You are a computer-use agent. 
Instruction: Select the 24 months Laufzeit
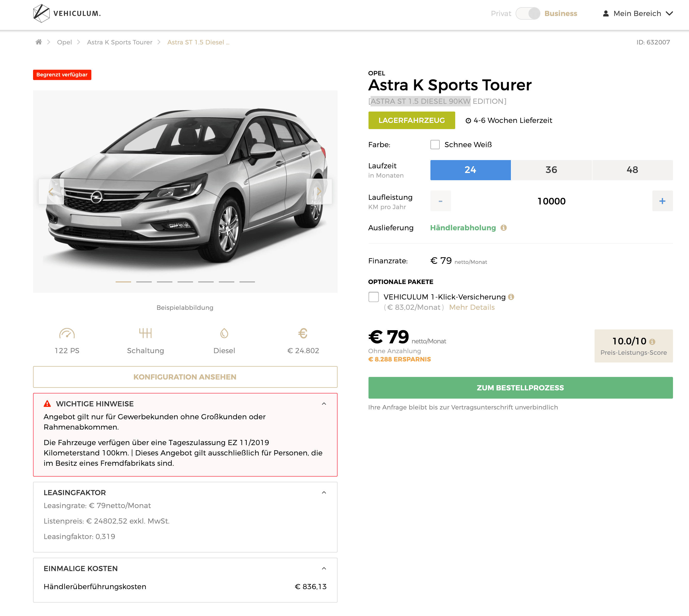tap(470, 170)
